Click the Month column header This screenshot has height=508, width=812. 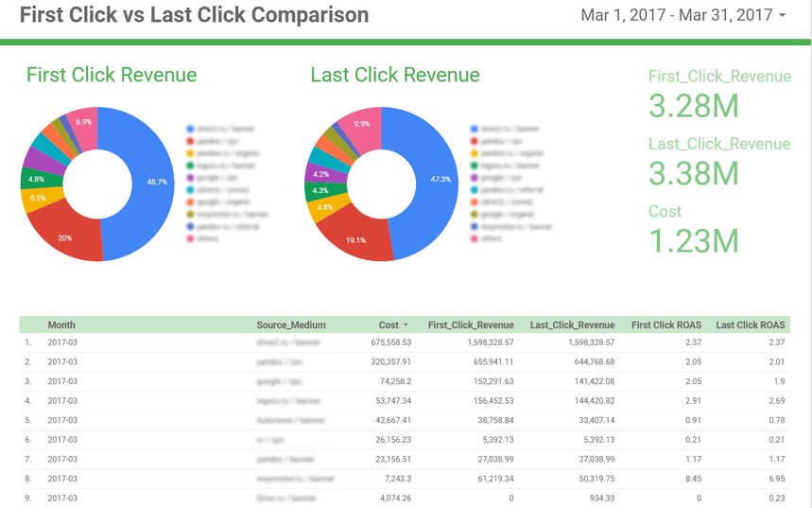61,325
